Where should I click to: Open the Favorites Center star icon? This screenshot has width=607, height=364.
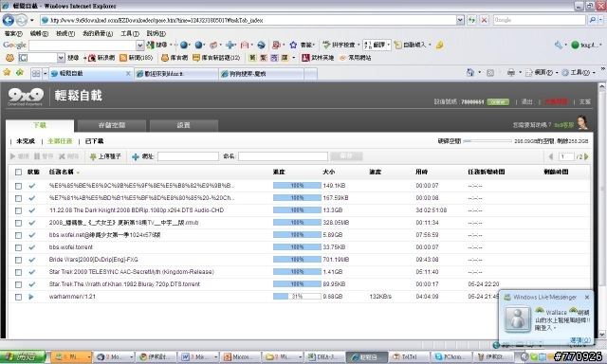pyautogui.click(x=7, y=72)
